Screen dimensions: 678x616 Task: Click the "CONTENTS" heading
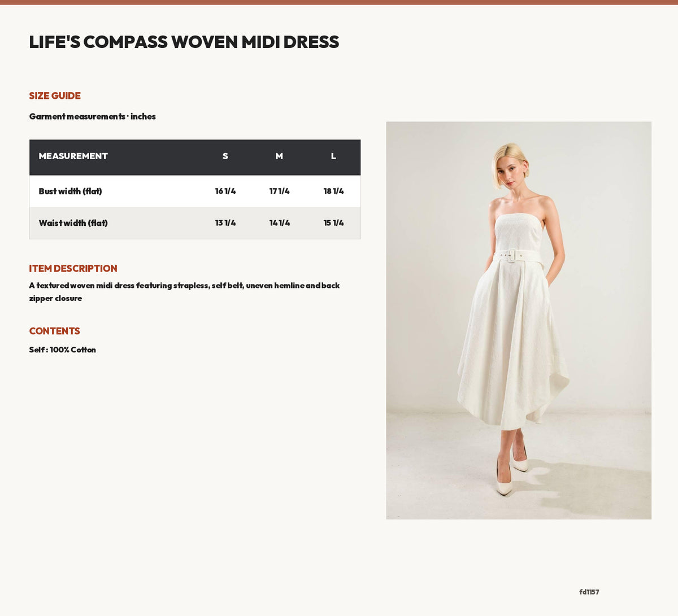pos(55,331)
